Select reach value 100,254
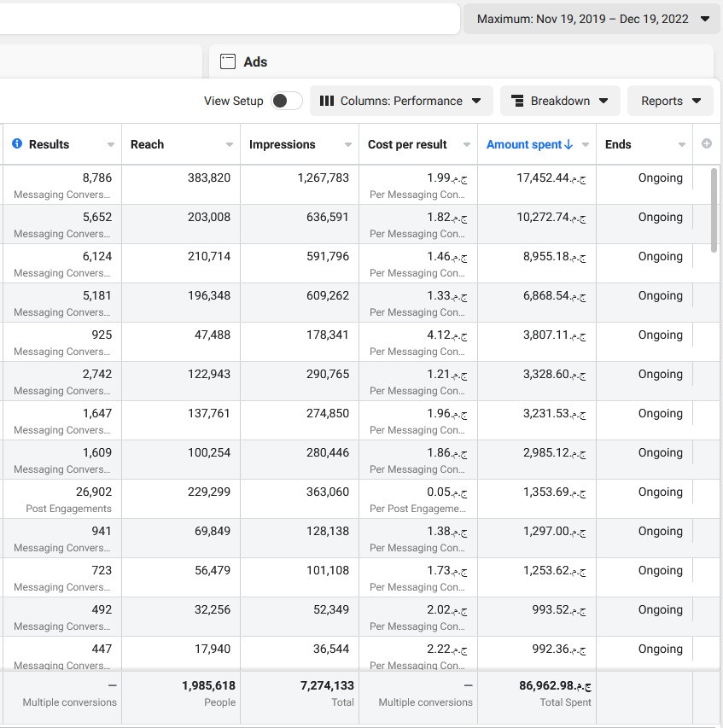This screenshot has height=728, width=723. 209,452
